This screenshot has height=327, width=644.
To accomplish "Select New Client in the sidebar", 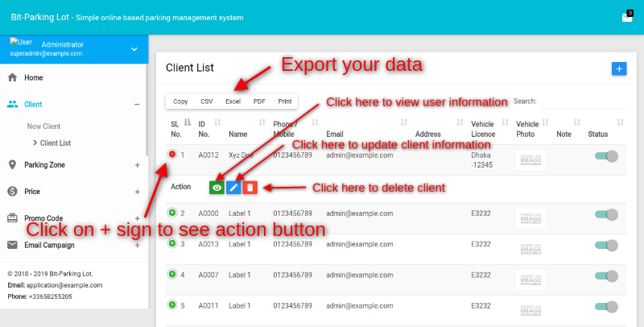I will pos(43,126).
